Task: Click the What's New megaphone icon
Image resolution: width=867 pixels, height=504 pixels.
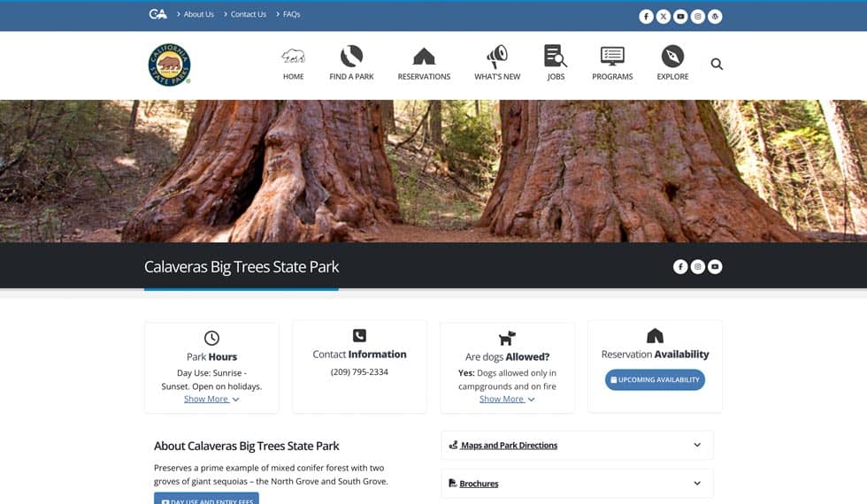Action: coord(497,57)
